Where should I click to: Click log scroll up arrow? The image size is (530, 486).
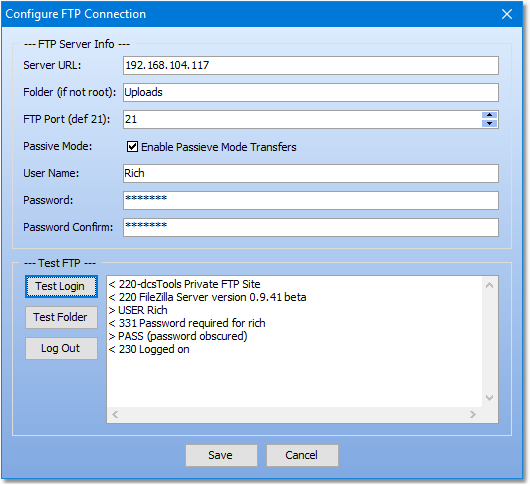pyautogui.click(x=489, y=286)
